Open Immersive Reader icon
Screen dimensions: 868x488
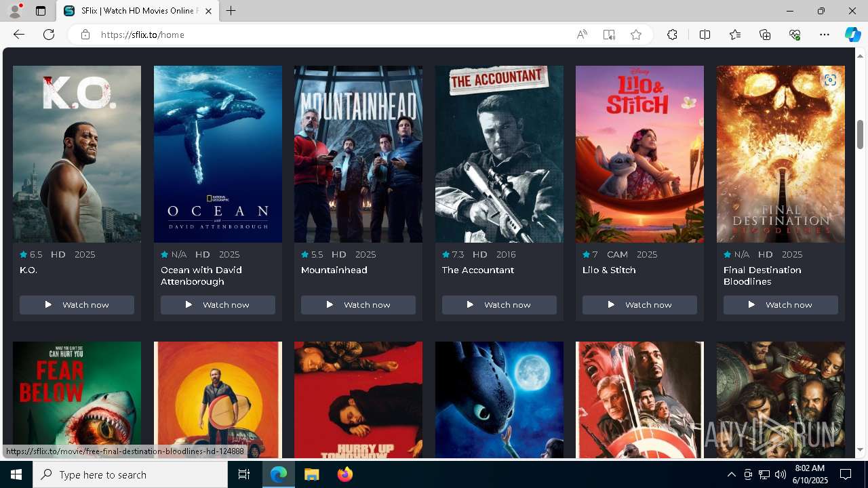(609, 35)
